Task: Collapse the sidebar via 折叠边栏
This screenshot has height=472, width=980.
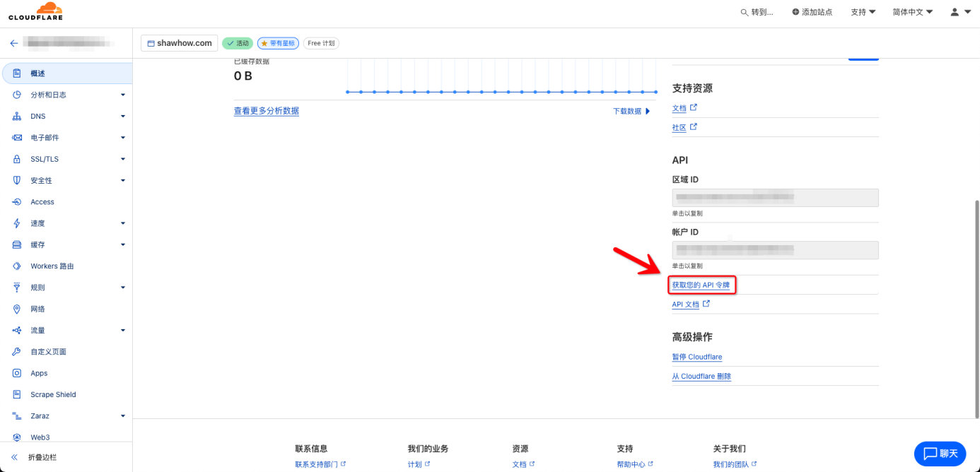Action: click(42, 457)
